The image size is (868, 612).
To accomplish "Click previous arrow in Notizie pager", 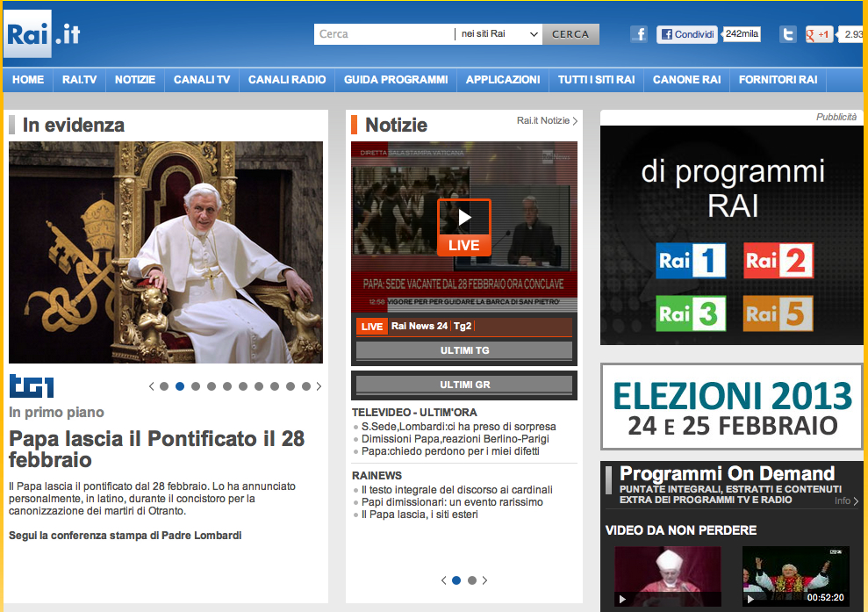I will (443, 580).
